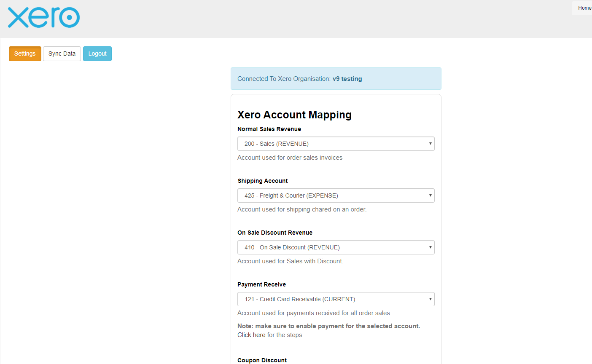Click the 'Note: make sure to enable payment' text
The image size is (592, 364).
[x=329, y=326]
